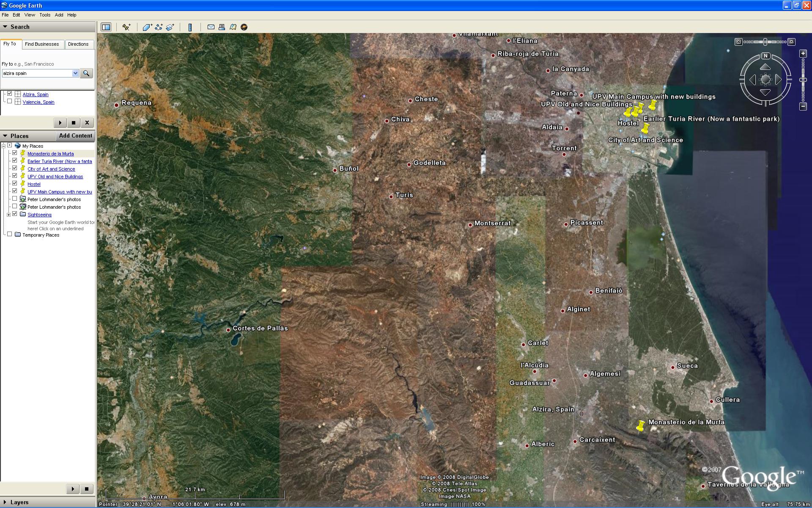Switch to Sky mode icon
812x508 pixels.
tap(244, 27)
